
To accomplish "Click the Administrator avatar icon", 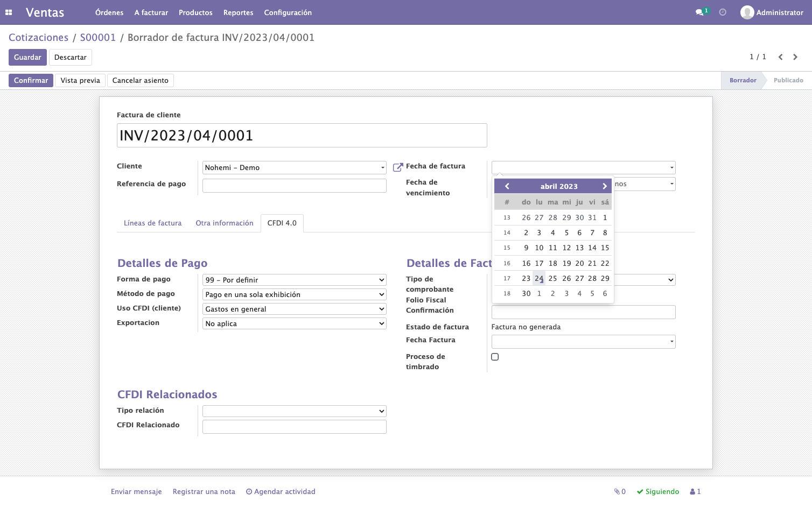I will point(747,12).
